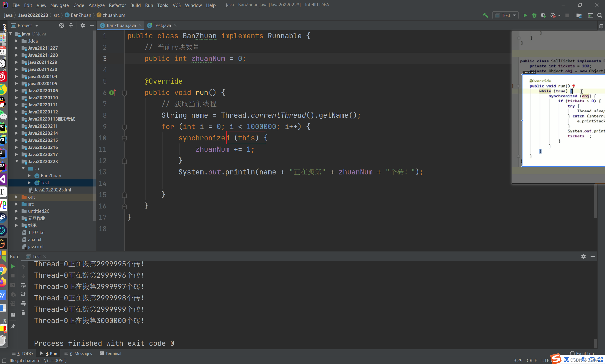Expand the Java20211227 folder
This screenshot has height=364, width=605.
point(17,48)
